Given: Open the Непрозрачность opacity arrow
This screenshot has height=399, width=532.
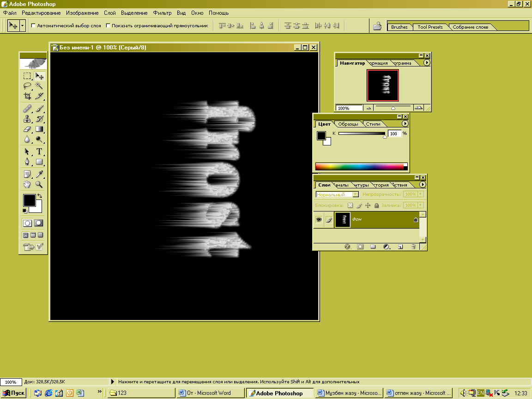Looking at the screenshot, I should (x=421, y=194).
